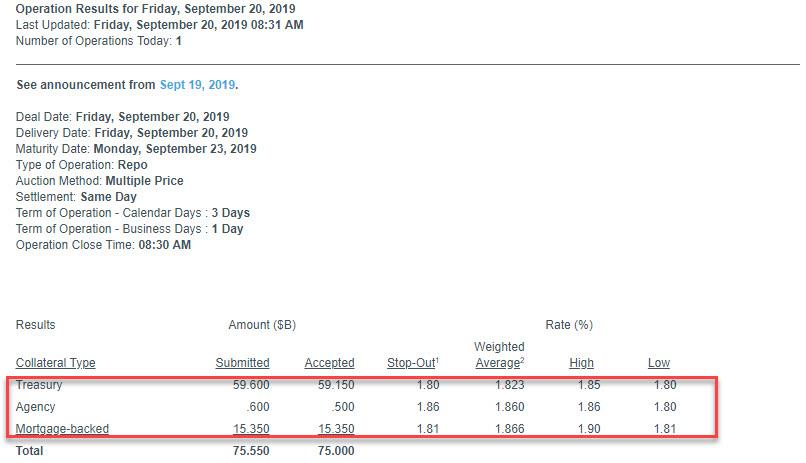Screen dimensions: 806x463
Task: Click the Treasury accepted amount 59.150
Action: coord(336,385)
